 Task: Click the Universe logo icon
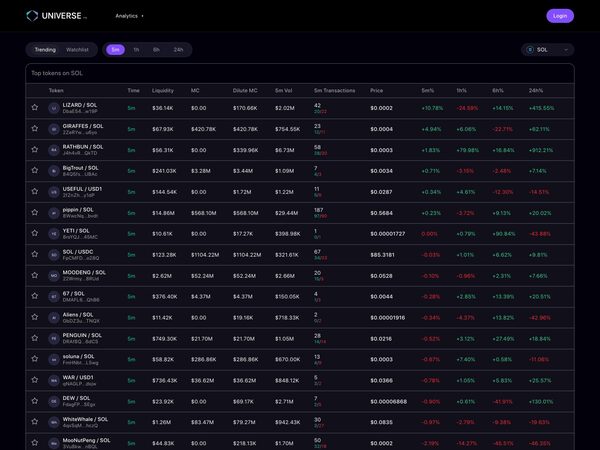click(32, 16)
